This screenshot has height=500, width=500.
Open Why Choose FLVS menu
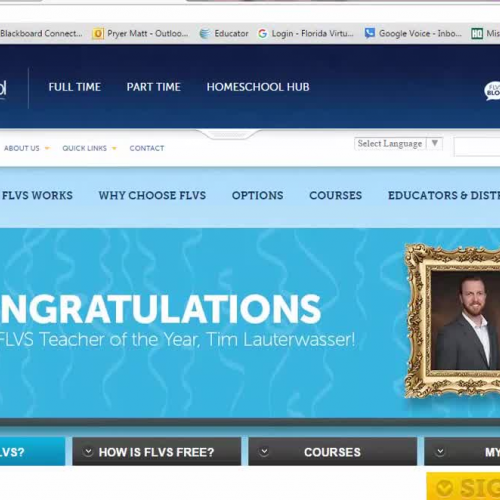tap(152, 195)
